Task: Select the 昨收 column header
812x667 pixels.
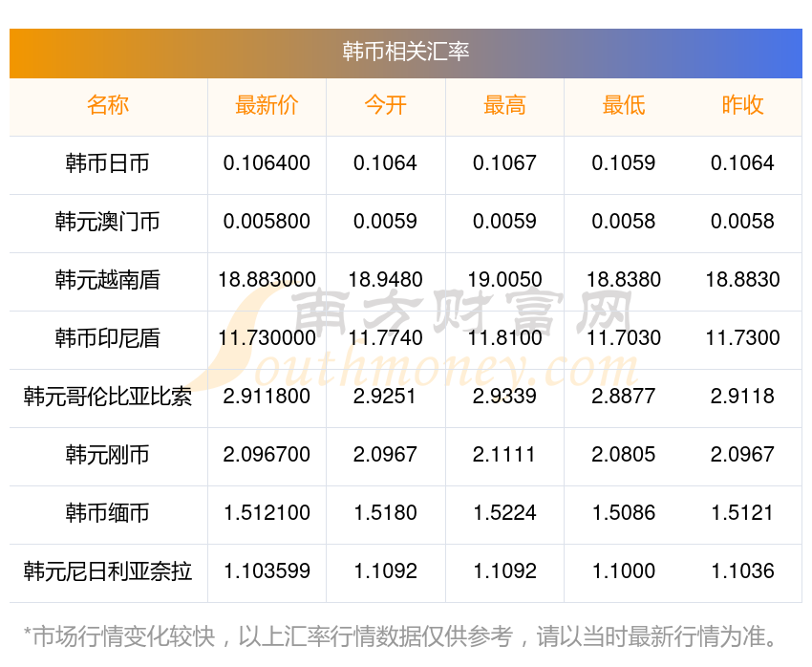Action: pyautogui.click(x=742, y=105)
